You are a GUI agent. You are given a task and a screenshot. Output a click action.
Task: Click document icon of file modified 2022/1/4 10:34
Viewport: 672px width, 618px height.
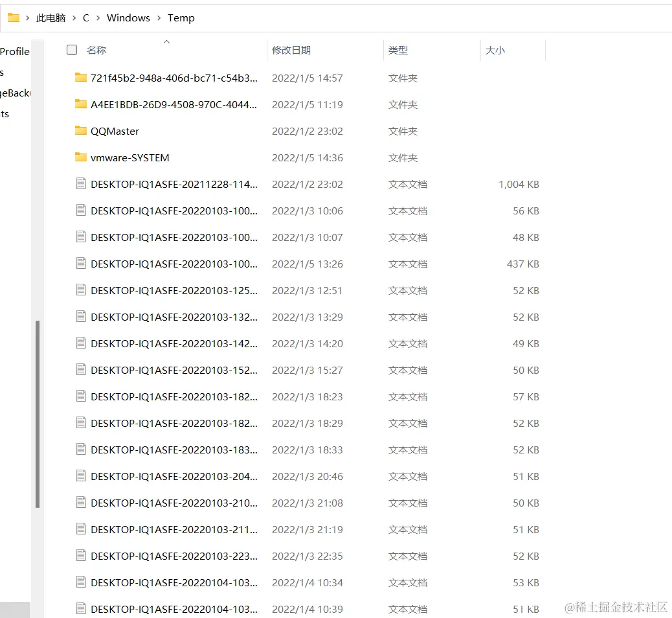coord(80,582)
